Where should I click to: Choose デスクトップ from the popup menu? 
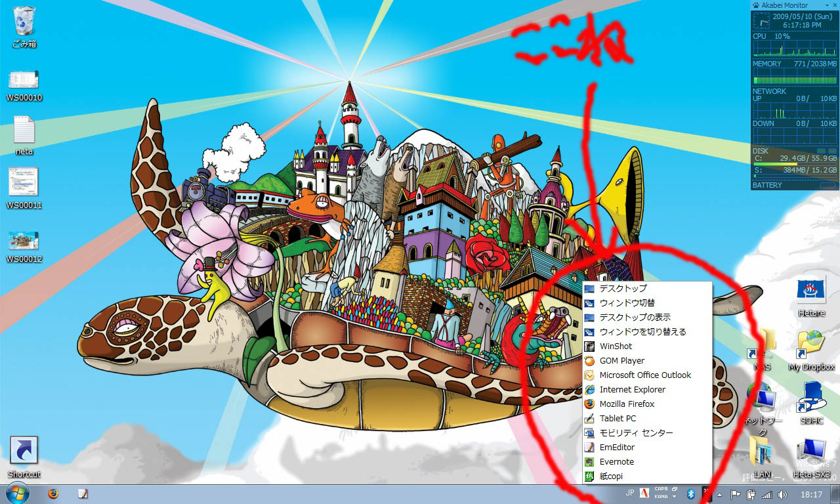647,288
